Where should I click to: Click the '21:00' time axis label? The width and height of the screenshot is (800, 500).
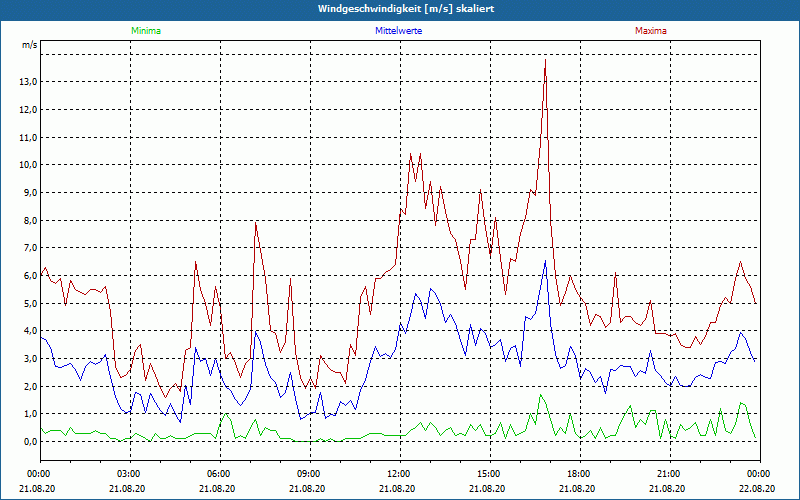667,474
